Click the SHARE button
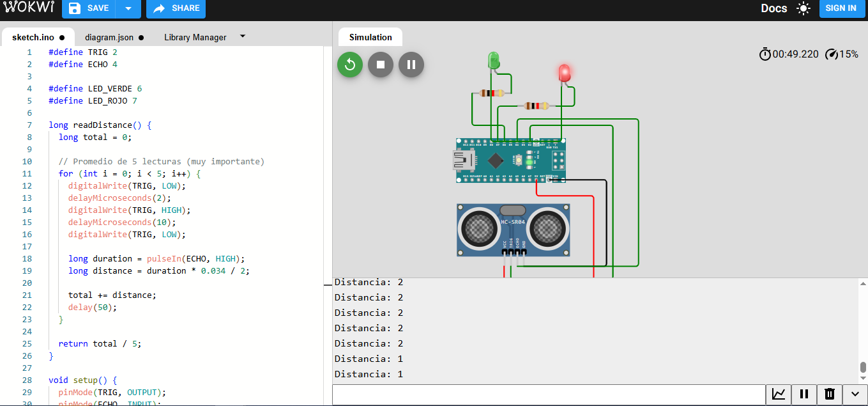The width and height of the screenshot is (868, 406). [176, 8]
